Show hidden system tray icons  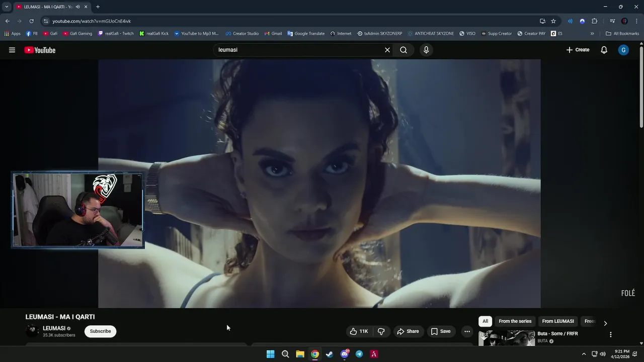point(584,354)
